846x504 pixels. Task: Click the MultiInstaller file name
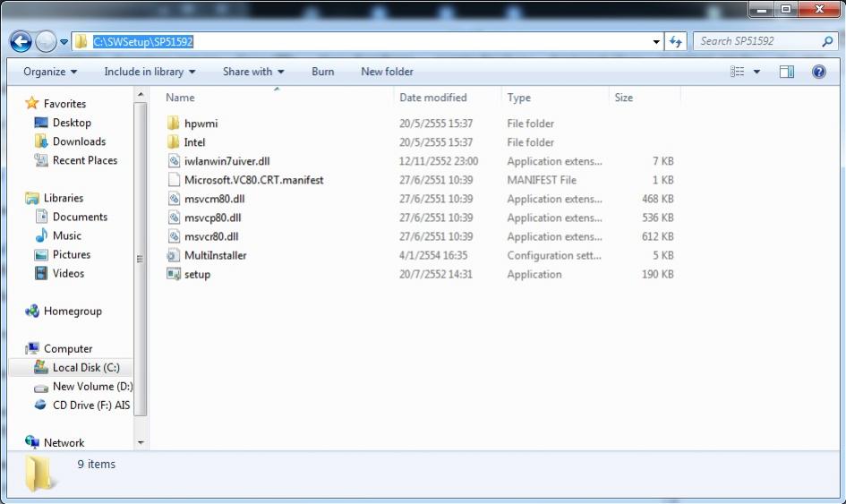click(215, 255)
